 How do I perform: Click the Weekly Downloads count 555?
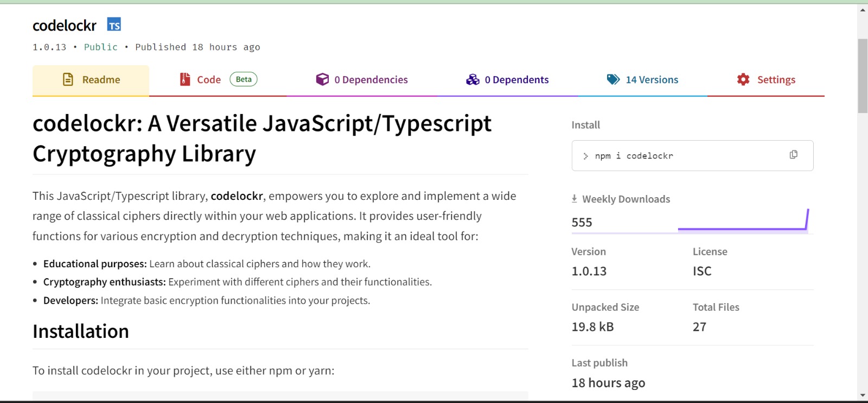coord(582,222)
